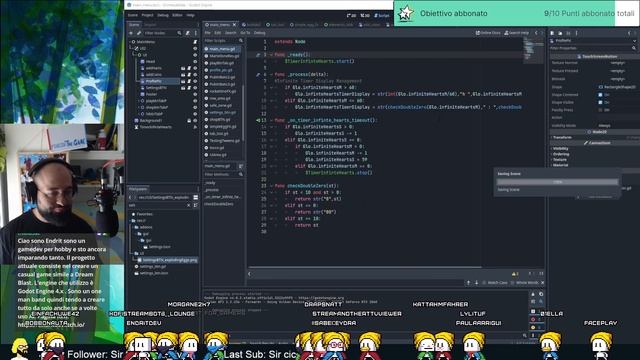Add a new node in Scene dock
This screenshot has height=360, width=640.
tap(131, 33)
